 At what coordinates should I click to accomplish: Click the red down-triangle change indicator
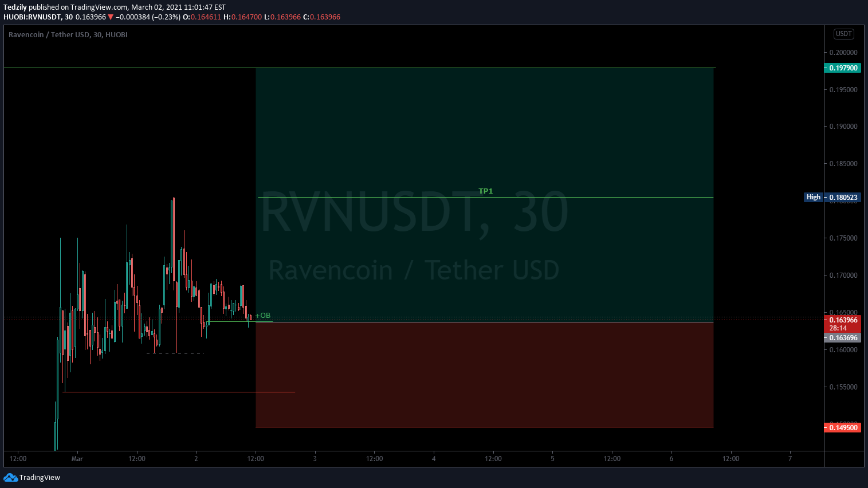pyautogui.click(x=111, y=17)
